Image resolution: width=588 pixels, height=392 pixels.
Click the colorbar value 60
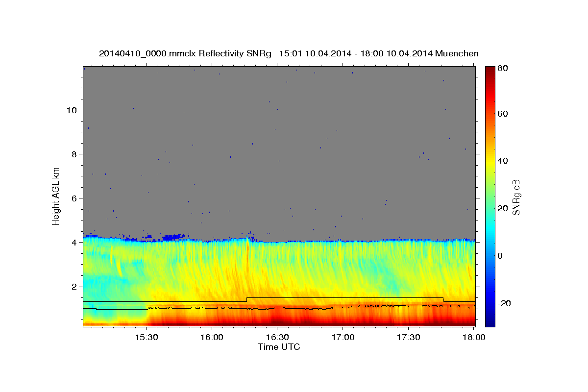(x=503, y=114)
